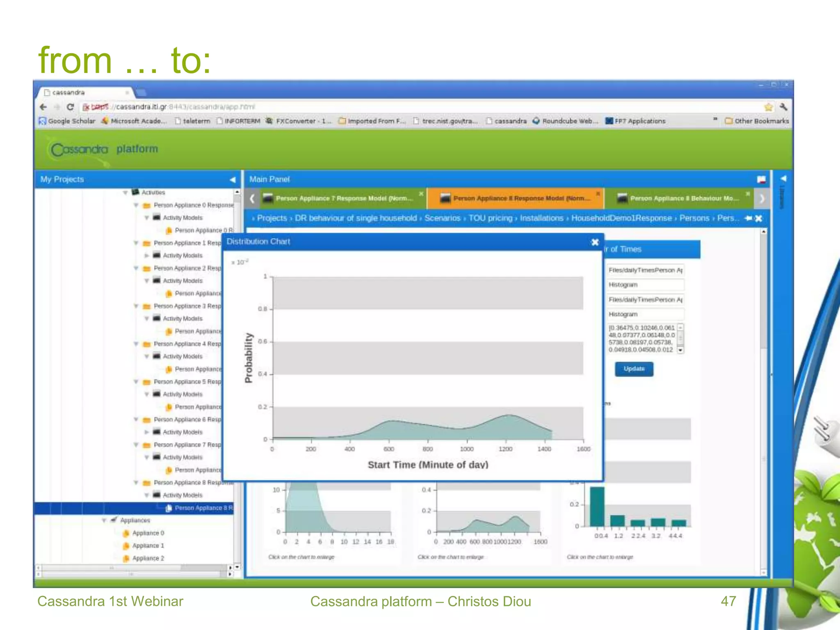Click the Scenarios breadcrumb link
The width and height of the screenshot is (840, 630).
pyautogui.click(x=442, y=218)
